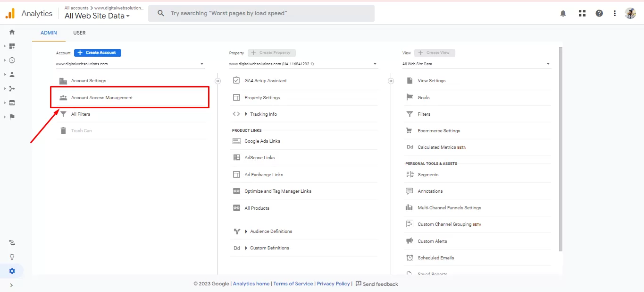Open the View dropdown All Web Site Data
The image size is (644, 292).
(476, 64)
